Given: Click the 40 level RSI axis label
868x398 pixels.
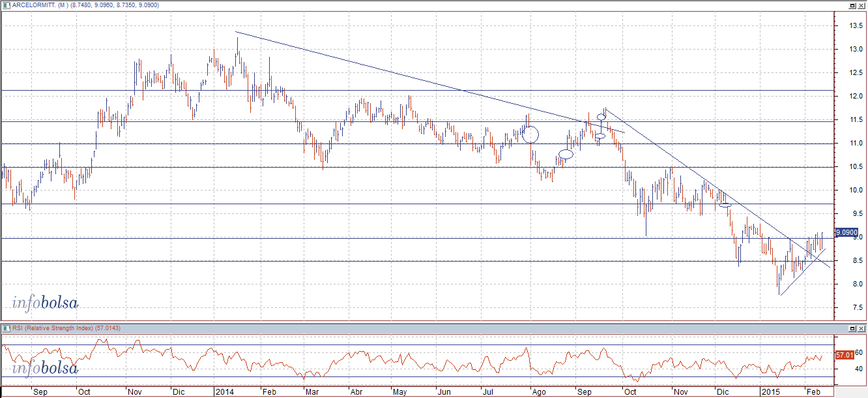Looking at the screenshot, I should click(x=859, y=369).
